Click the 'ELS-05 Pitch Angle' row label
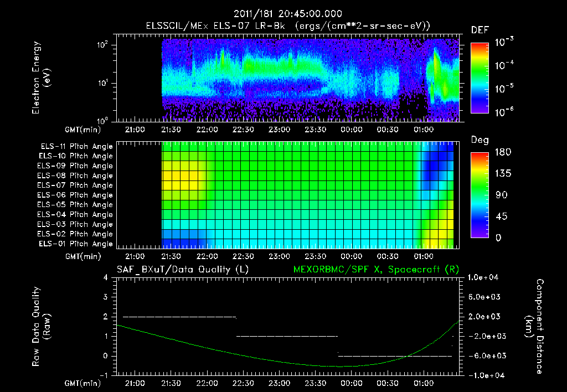The image size is (567, 392). tap(75, 205)
